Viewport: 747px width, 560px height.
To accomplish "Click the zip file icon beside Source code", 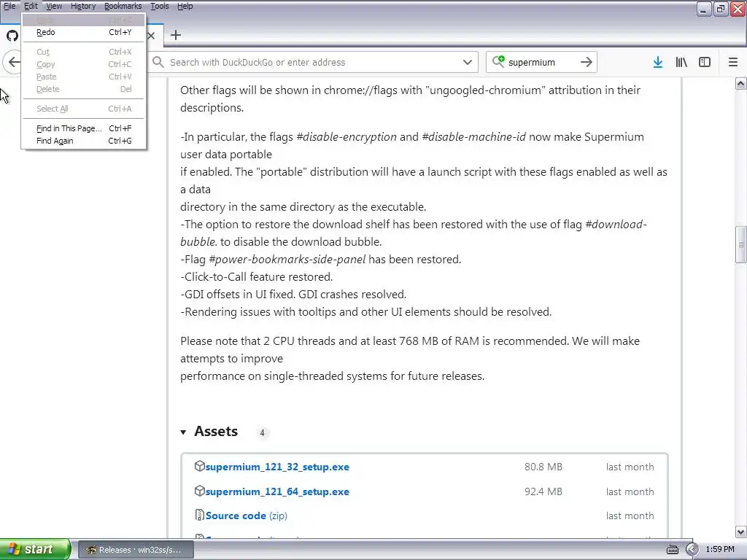I will (200, 515).
